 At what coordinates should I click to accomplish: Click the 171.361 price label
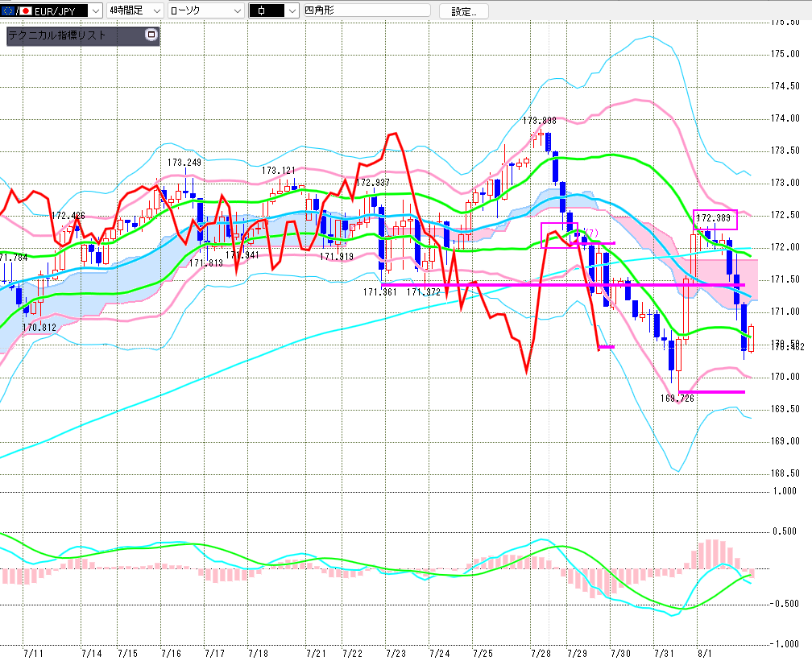click(x=379, y=292)
